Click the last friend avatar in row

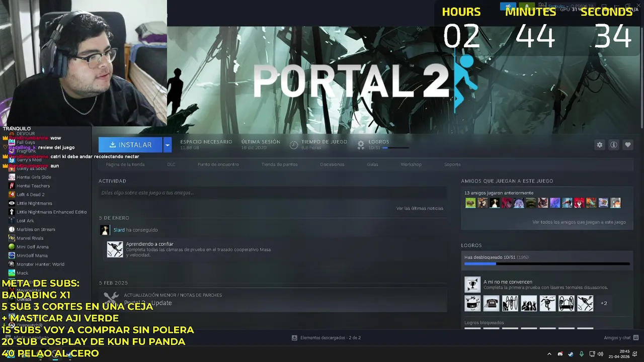[x=615, y=203]
